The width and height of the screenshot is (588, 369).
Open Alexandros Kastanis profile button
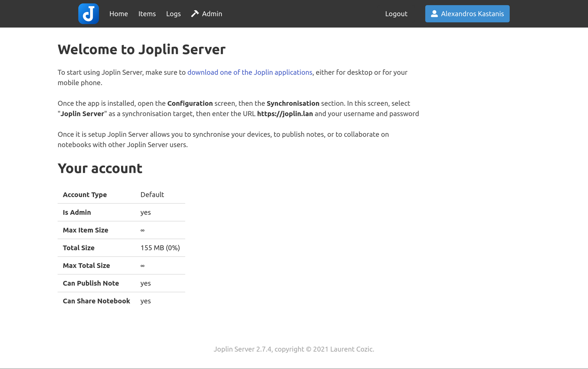pos(467,14)
